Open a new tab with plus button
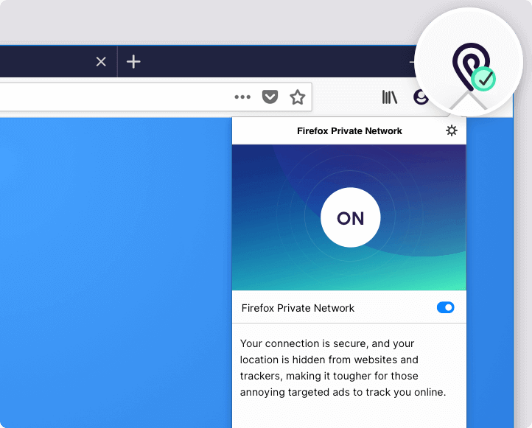 133,62
